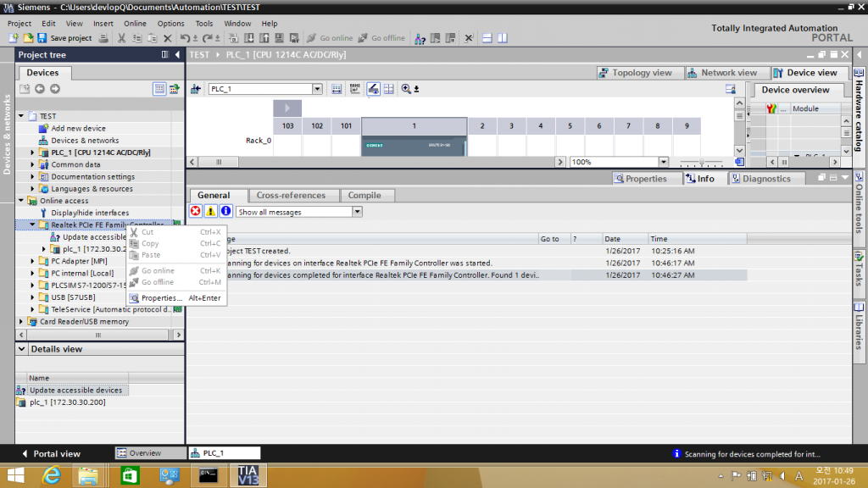Collapse the Online access tree node
This screenshot has height=488, width=868.
[21, 201]
